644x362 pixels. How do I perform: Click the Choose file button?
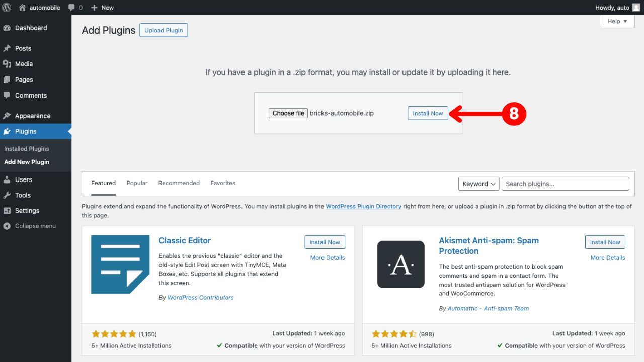tap(288, 113)
